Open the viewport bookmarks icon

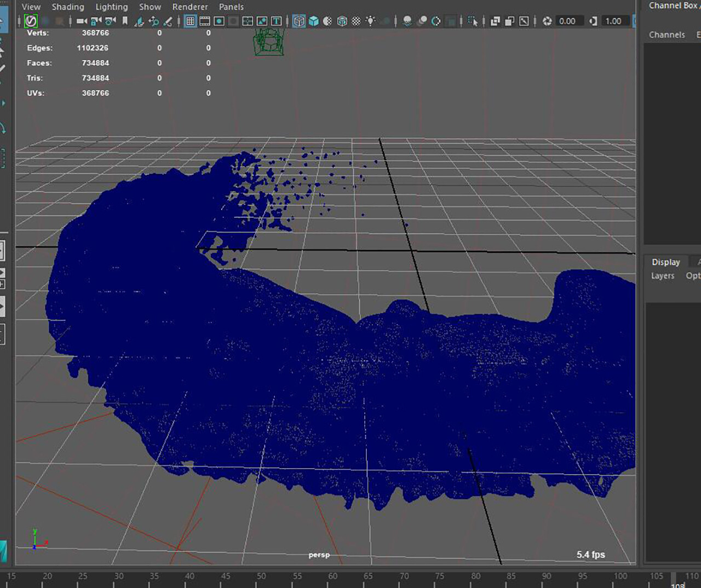click(124, 22)
